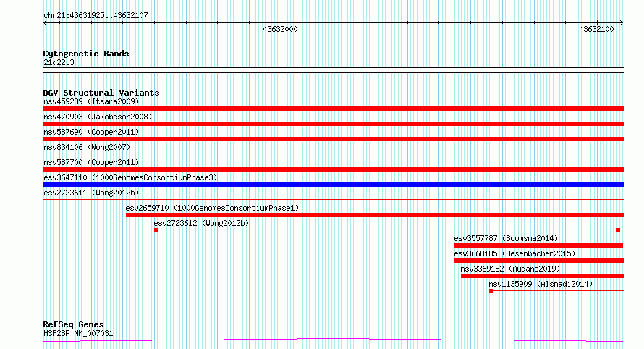This screenshot has height=349, width=644.
Task: Click the left arrow at the ruler start
Action: 45,23
